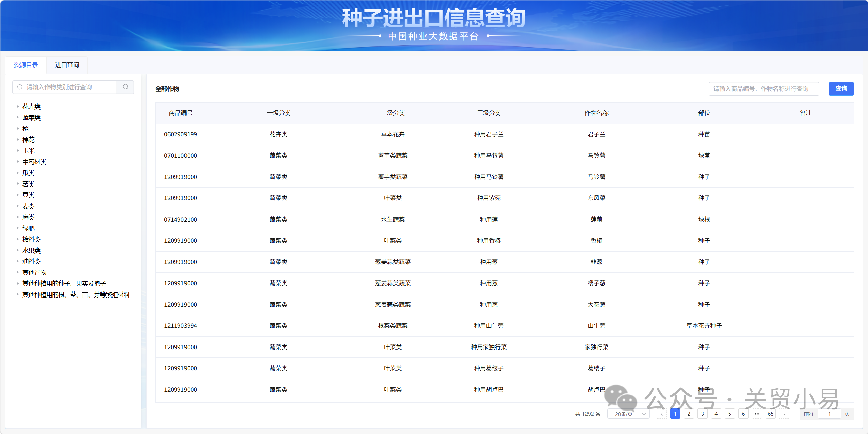Click crop name 山牛蒡
The image size is (868, 434).
[x=596, y=326]
